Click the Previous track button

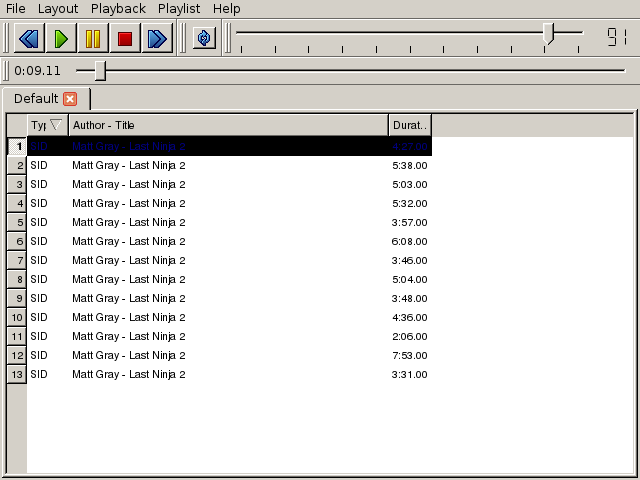tap(29, 39)
